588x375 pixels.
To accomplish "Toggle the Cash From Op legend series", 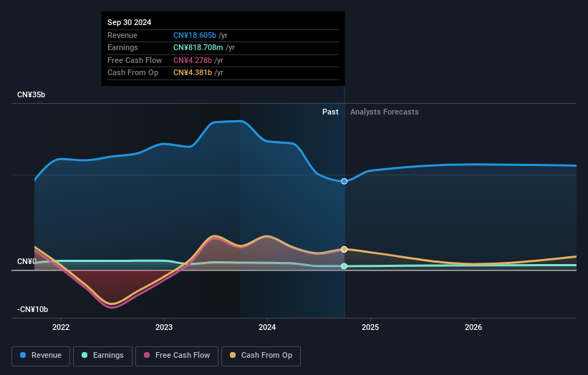I will 261,356.
